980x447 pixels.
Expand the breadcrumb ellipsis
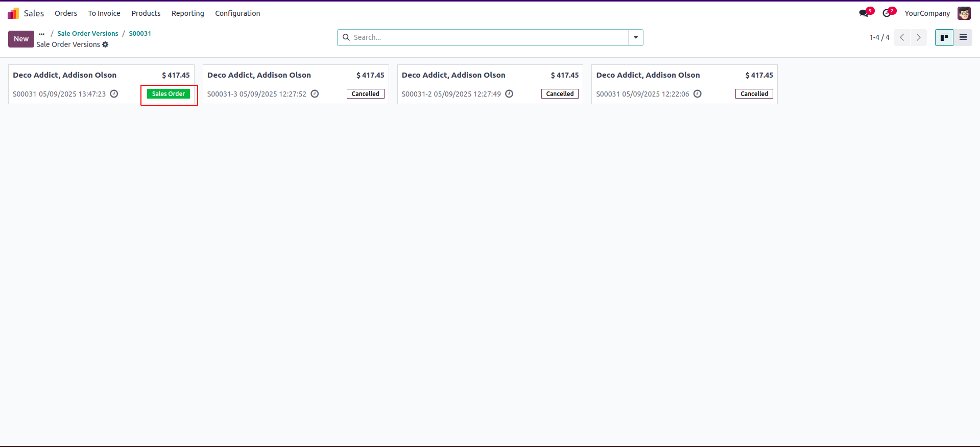[x=41, y=34]
